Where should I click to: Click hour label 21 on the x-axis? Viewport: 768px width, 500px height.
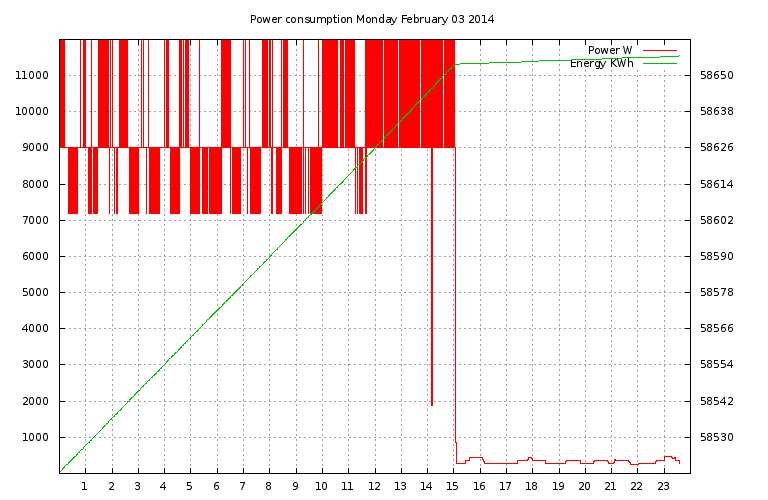(x=610, y=486)
